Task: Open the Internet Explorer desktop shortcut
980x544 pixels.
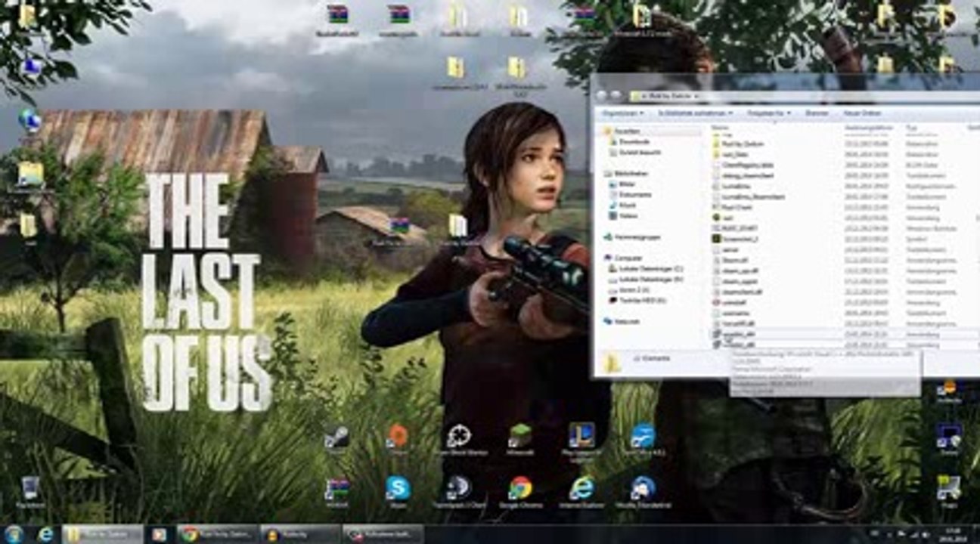Action: pyautogui.click(x=581, y=492)
